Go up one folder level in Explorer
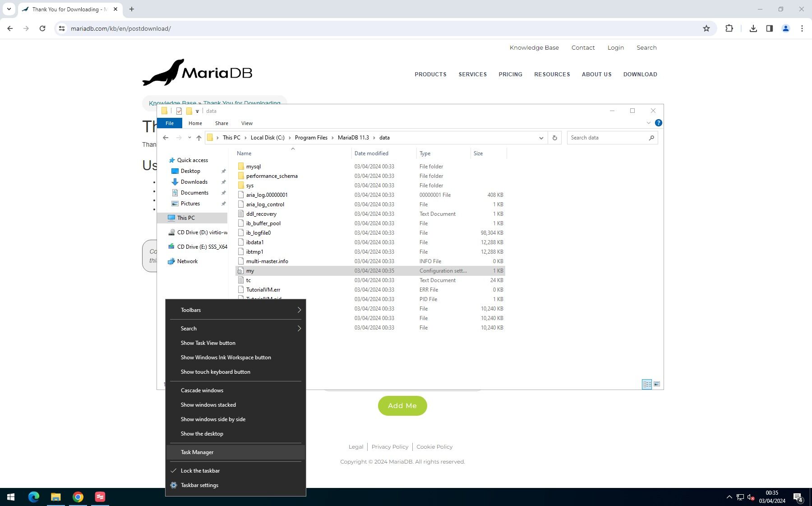Viewport: 812px width, 506px height. (199, 138)
